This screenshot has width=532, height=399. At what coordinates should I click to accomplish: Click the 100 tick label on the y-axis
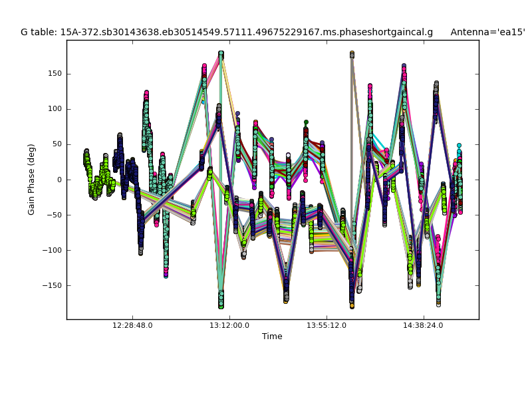tap(55, 109)
